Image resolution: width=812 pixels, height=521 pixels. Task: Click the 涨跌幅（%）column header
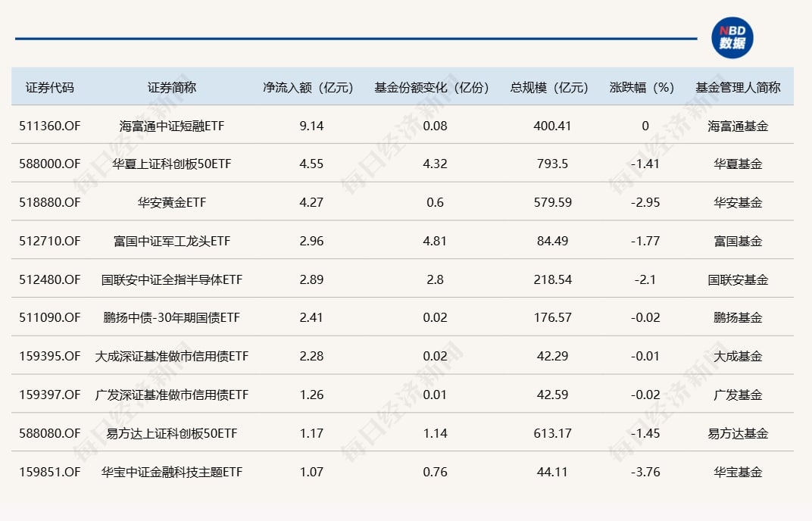pos(641,86)
